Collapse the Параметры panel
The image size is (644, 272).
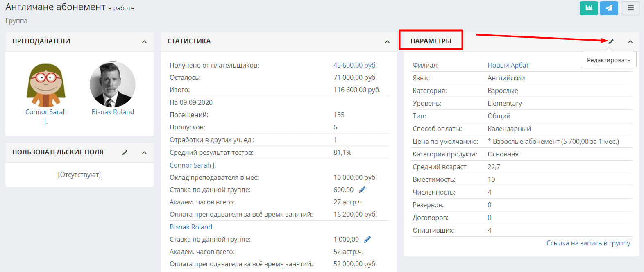(630, 41)
